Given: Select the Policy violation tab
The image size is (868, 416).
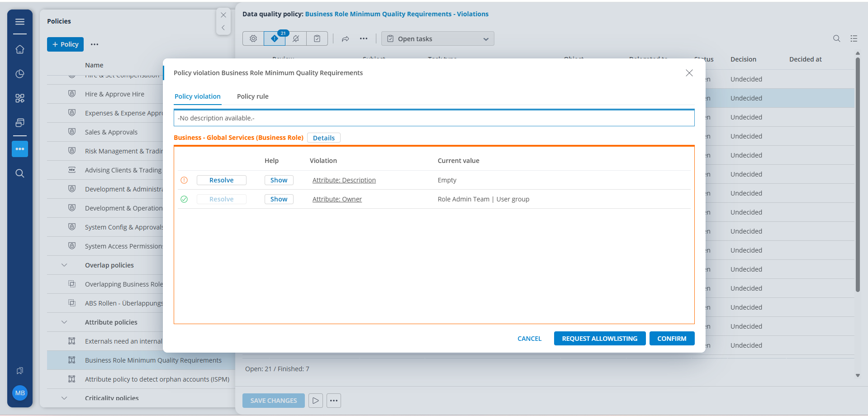Looking at the screenshot, I should [198, 96].
